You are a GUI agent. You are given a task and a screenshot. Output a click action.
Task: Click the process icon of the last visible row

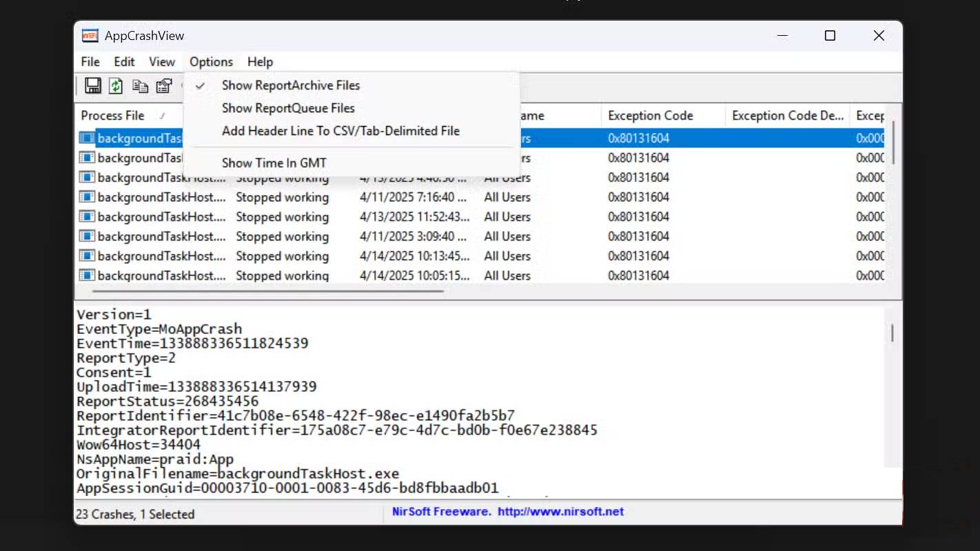coord(87,275)
